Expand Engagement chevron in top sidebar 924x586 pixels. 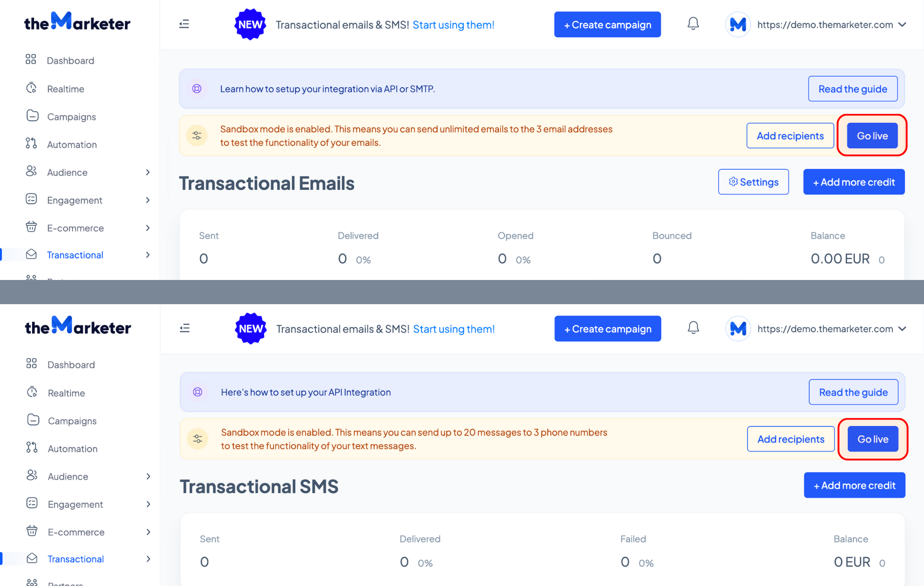(148, 200)
